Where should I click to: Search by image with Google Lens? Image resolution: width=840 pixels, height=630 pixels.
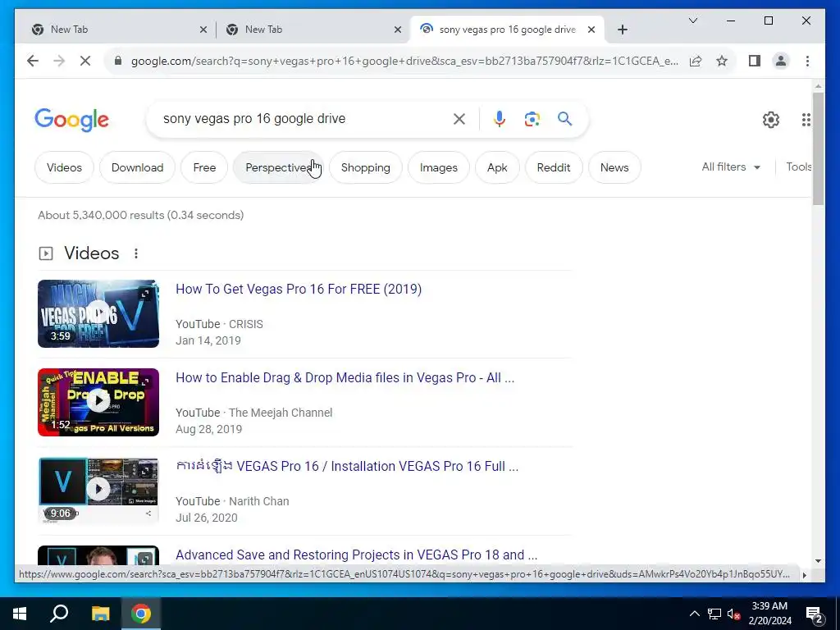532,119
